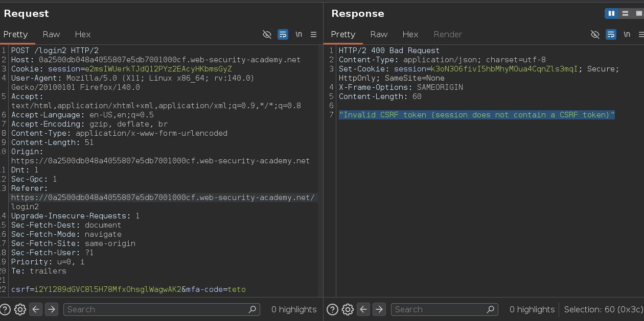
Task: Open the Response Hex tab
Action: tap(410, 34)
